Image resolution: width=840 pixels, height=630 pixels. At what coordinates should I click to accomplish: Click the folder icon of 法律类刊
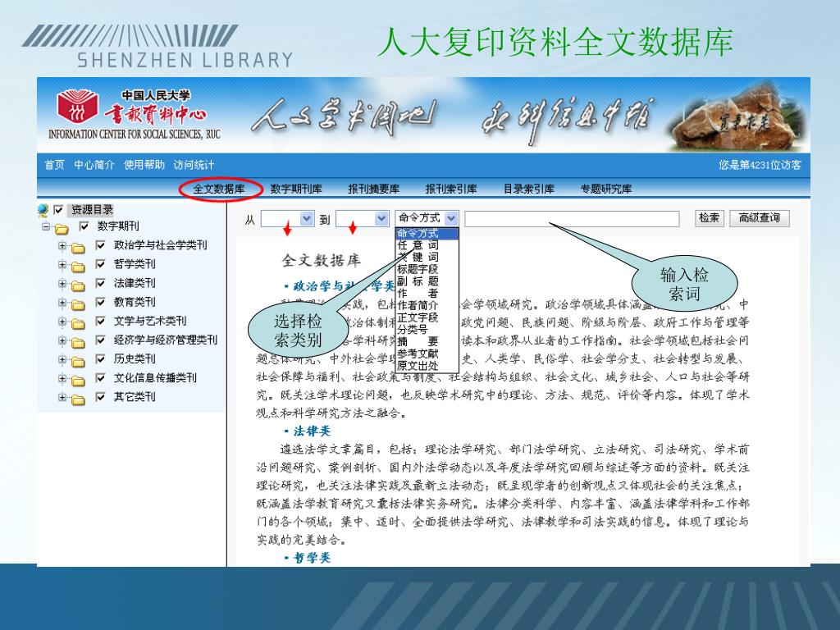tap(79, 286)
